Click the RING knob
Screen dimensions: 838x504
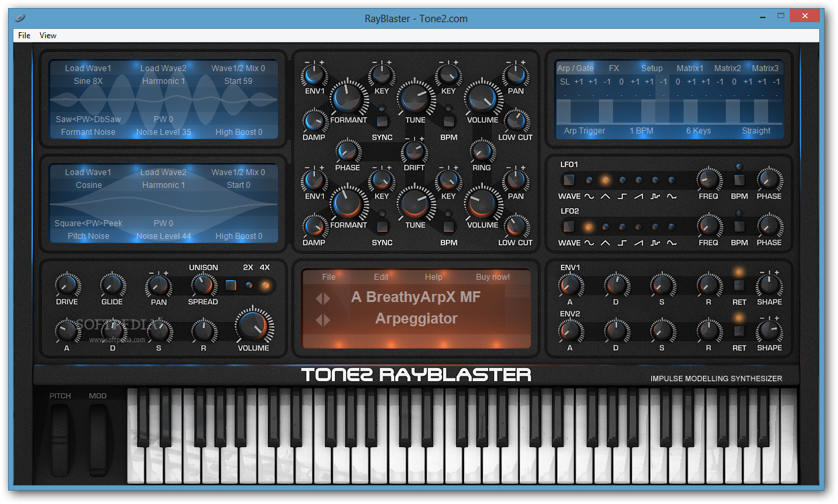pos(482,151)
